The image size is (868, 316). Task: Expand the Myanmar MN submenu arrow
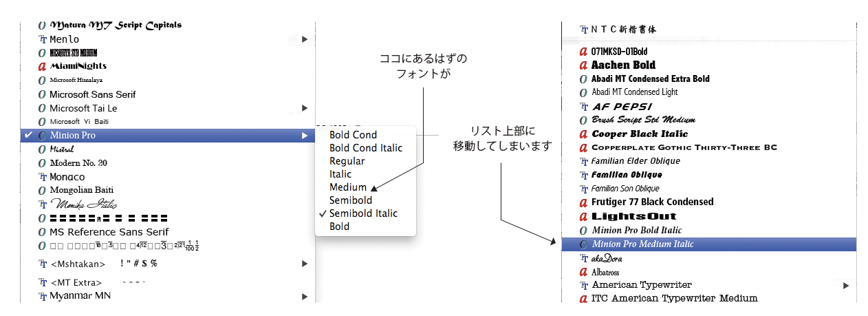(305, 296)
